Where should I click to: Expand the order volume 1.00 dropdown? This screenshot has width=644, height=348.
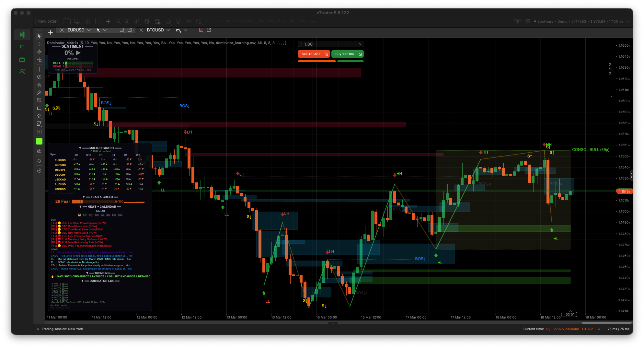click(x=360, y=44)
